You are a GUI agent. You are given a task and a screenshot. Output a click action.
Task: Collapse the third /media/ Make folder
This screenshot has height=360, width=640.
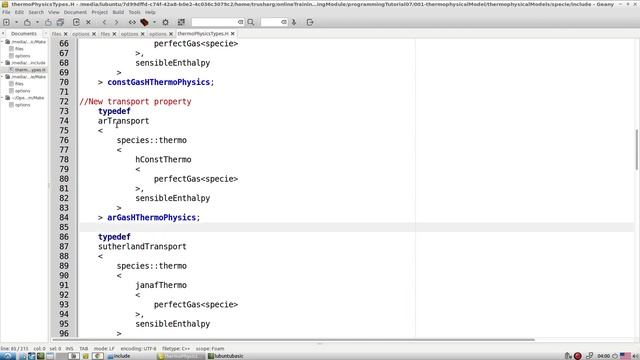point(2,77)
